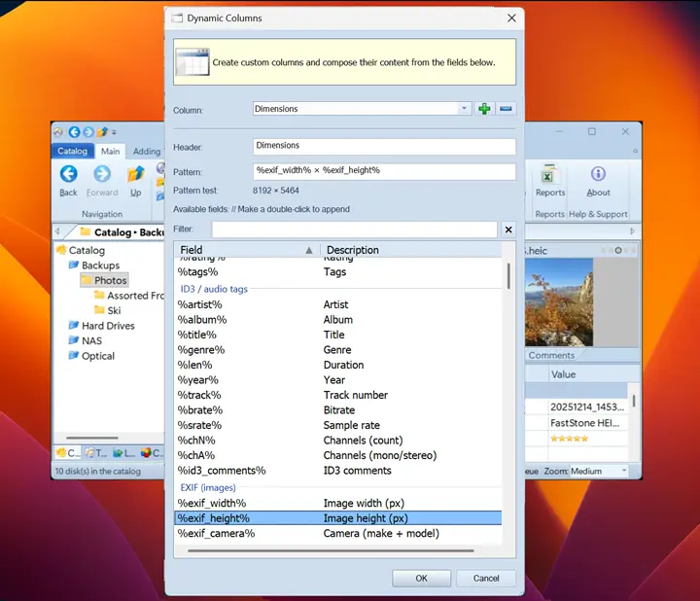
Task: Open quick-access toolbar customize arrow
Action: (x=115, y=132)
